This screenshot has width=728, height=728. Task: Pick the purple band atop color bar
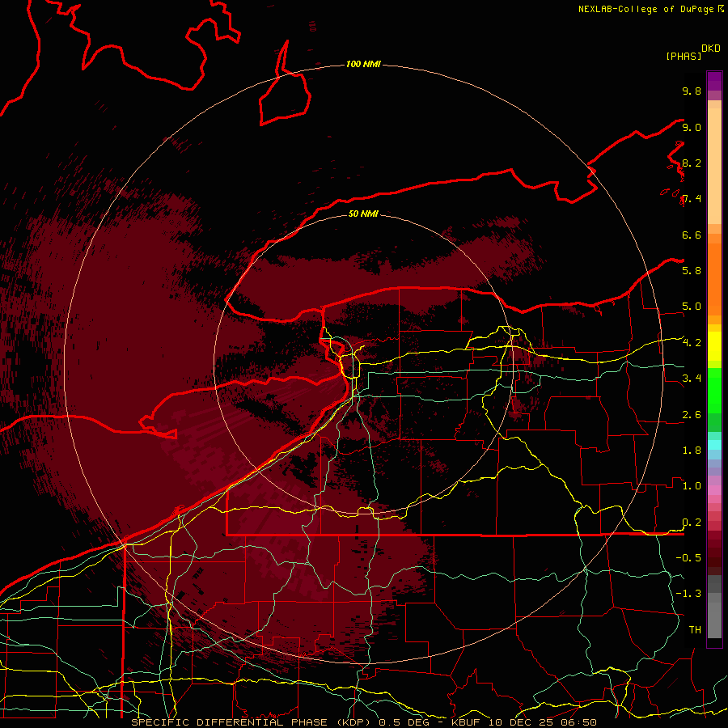tap(714, 81)
